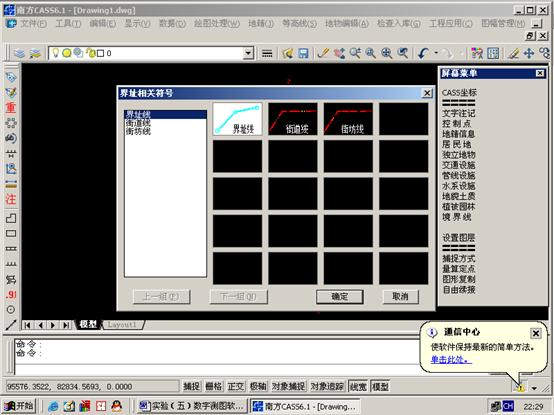This screenshot has height=415, width=554.
Task: Click the stepped house outline tool icon
Action: [11, 218]
